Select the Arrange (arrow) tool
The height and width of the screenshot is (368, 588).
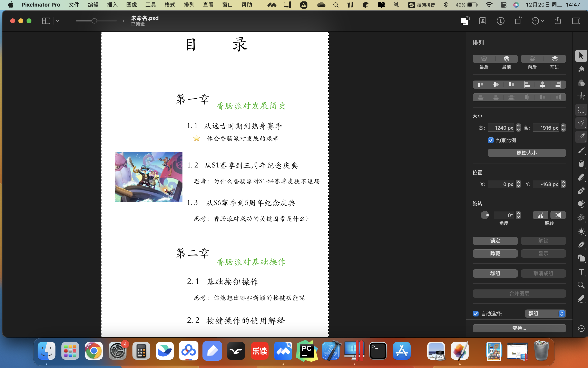(x=581, y=56)
